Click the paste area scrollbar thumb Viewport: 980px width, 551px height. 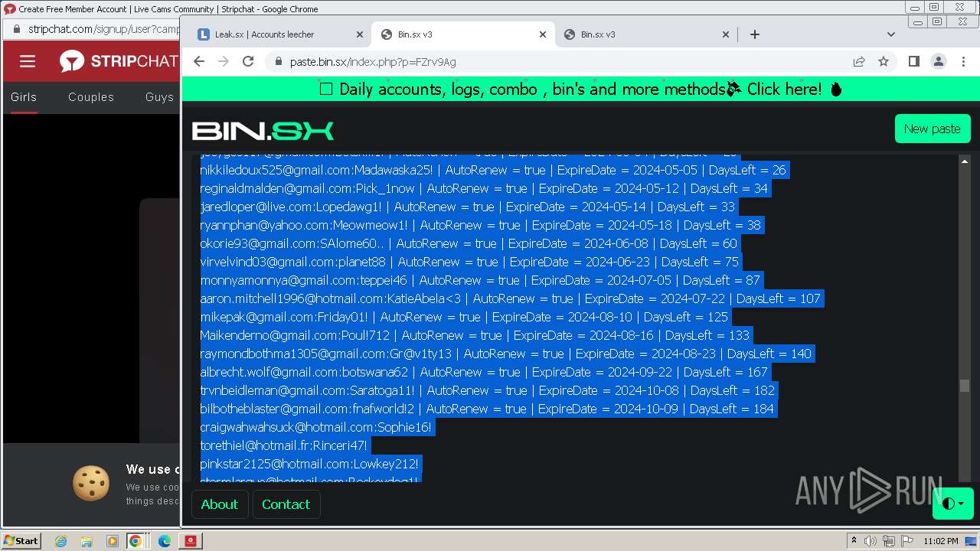pyautogui.click(x=965, y=386)
